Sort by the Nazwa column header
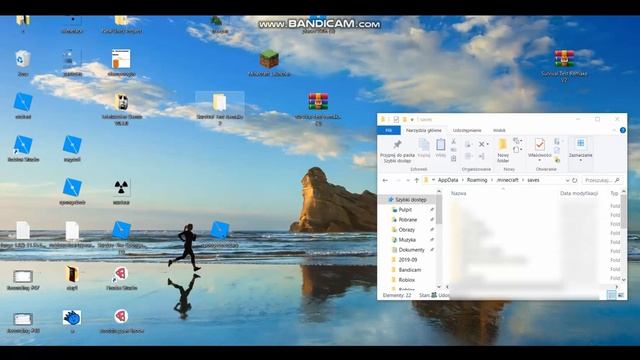640x360 pixels. [459, 193]
